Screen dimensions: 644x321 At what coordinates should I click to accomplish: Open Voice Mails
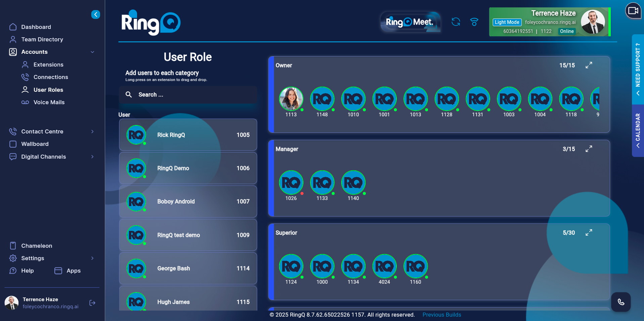(49, 102)
